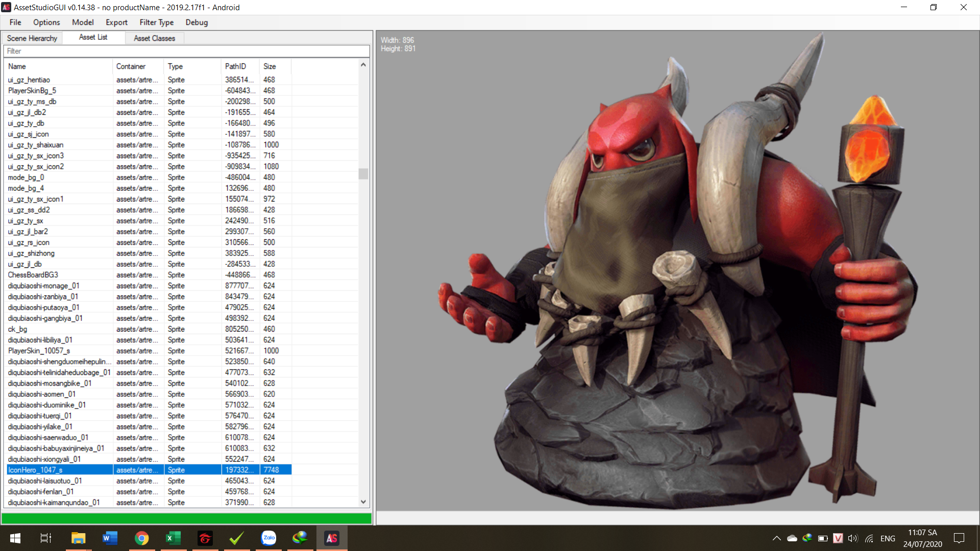This screenshot has height=551, width=980.
Task: Click the AssetStudio taskbar icon
Action: coord(332,538)
